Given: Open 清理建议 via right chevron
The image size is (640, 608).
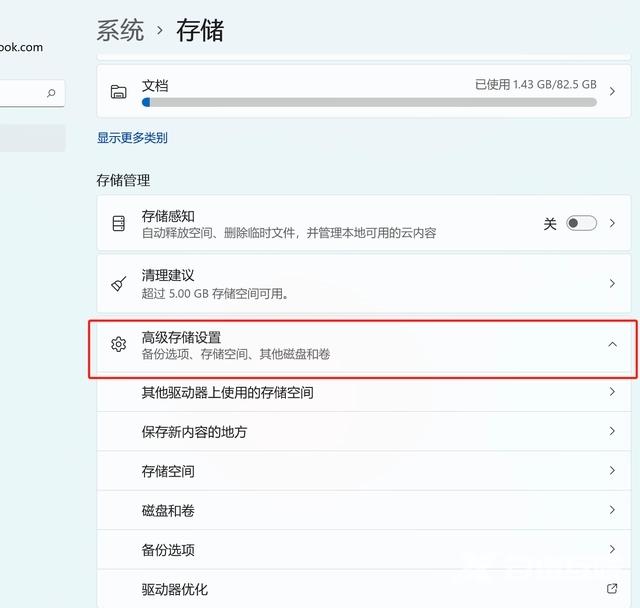Looking at the screenshot, I should point(612,283).
